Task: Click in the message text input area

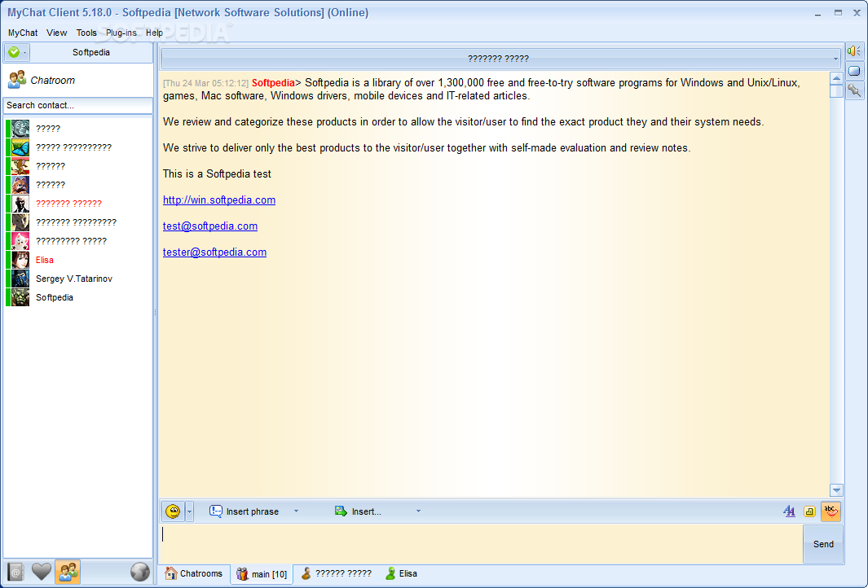Action: coord(481,544)
